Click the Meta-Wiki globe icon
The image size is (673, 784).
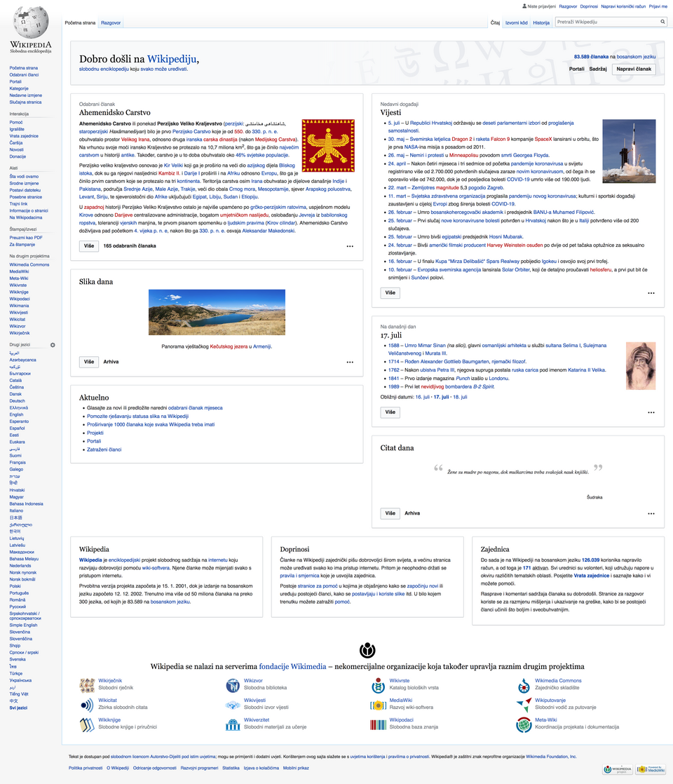click(x=524, y=724)
